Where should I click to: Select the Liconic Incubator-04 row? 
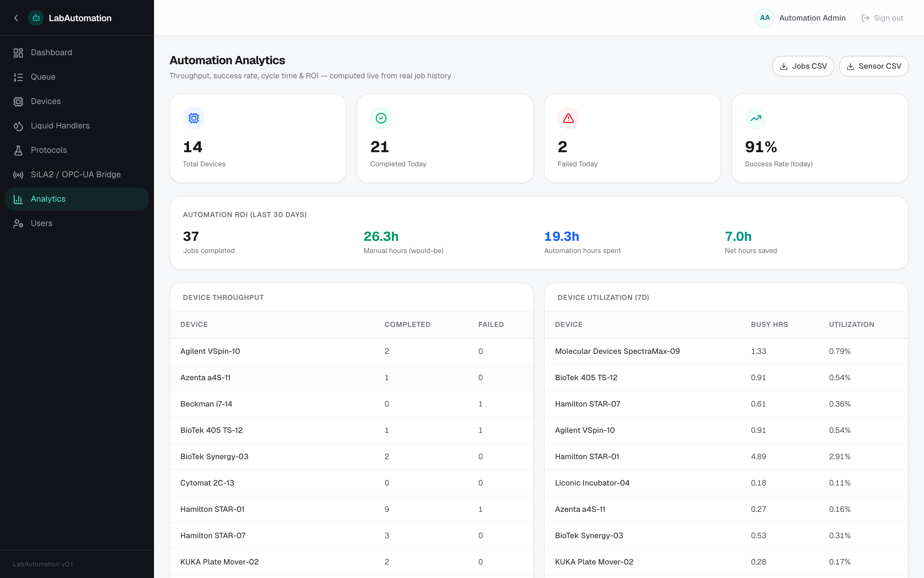click(726, 483)
